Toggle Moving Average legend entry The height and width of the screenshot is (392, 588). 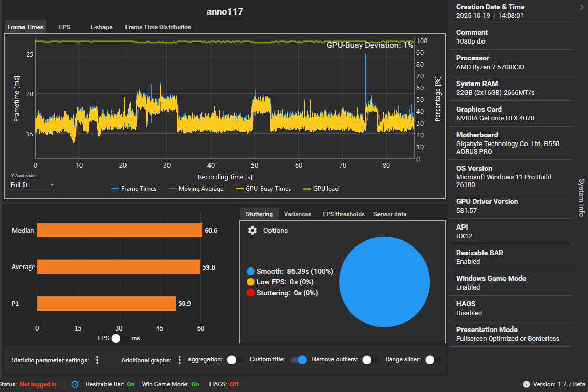(196, 188)
